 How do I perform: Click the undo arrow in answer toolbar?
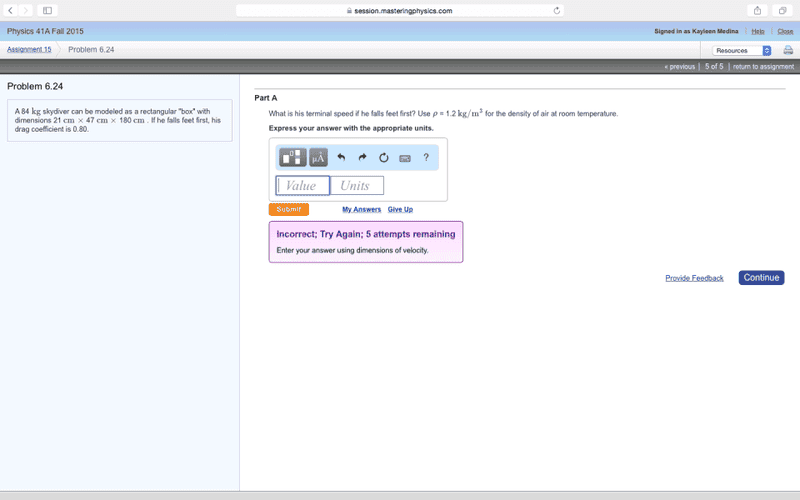coord(341,157)
